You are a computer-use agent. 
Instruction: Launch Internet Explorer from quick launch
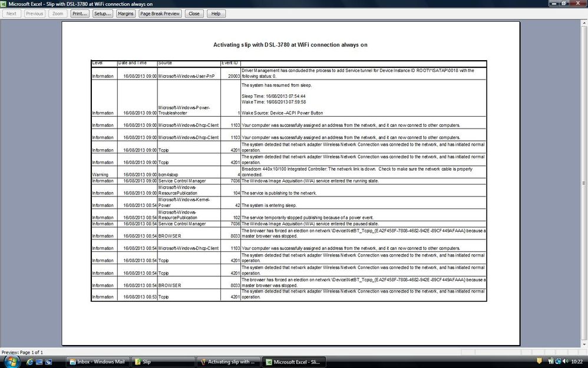pyautogui.click(x=29, y=362)
